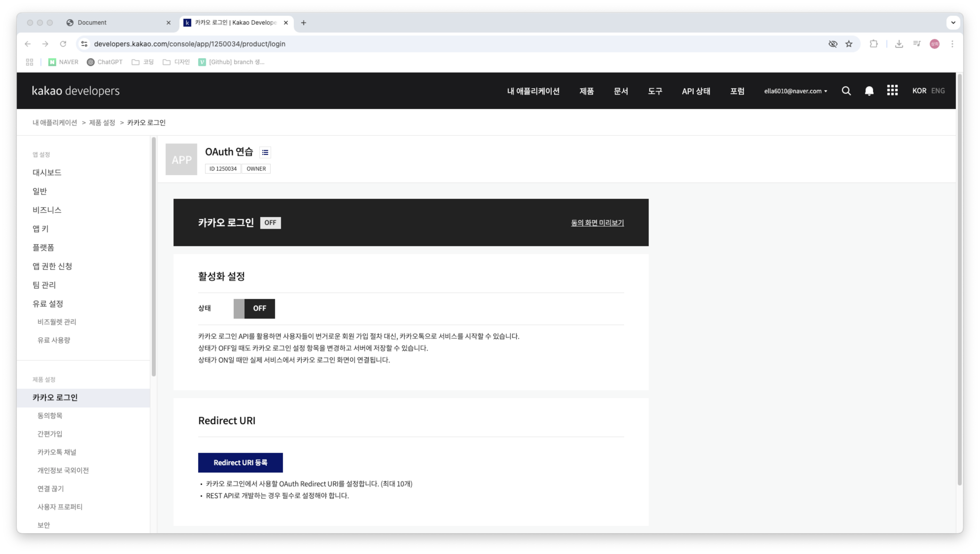Viewport: 980px width, 554px height.
Task: Open the 포럼 menu item
Action: (737, 91)
